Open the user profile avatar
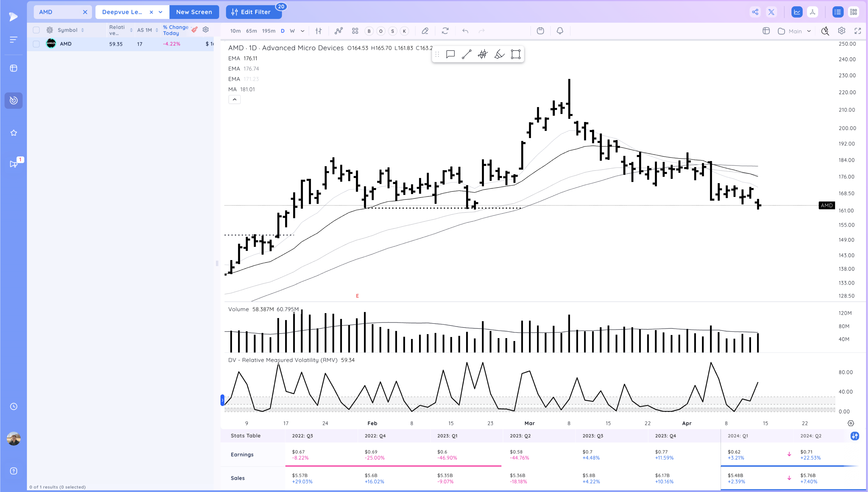The height and width of the screenshot is (492, 868). (13, 439)
